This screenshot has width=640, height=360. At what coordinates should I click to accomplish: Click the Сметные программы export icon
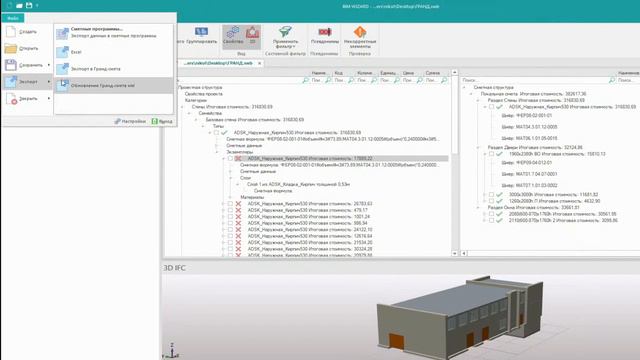pyautogui.click(x=62, y=33)
